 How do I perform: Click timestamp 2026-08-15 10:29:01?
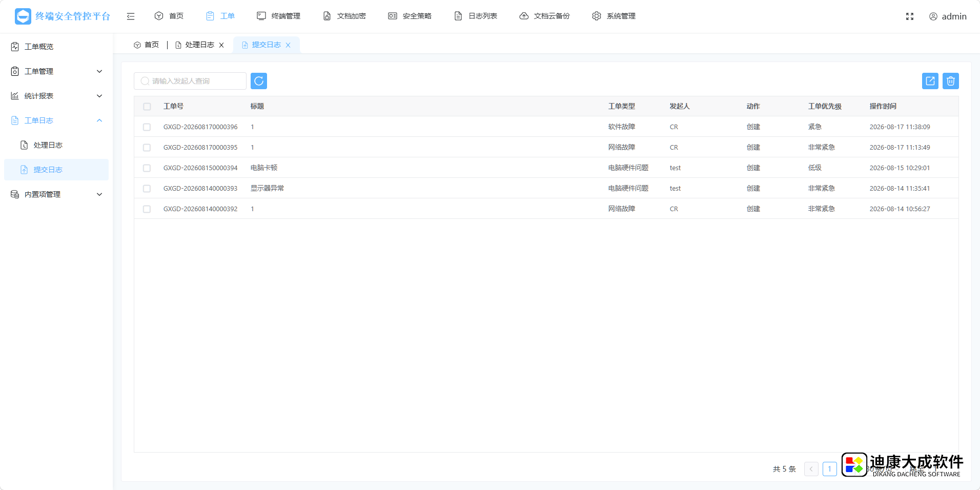tap(900, 168)
